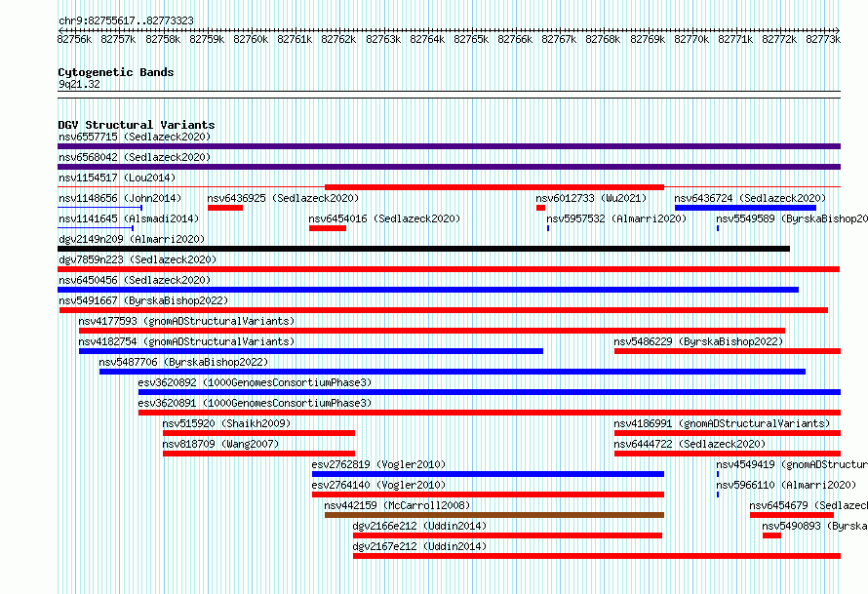
Task: Click the nsv1154517 (Lou2014) red bar
Action: coord(494,187)
